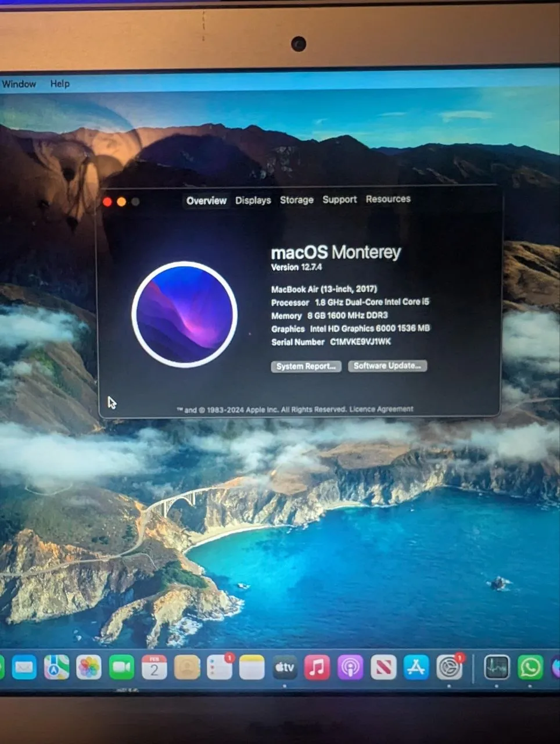Open the Mail app in the Dock
Image resolution: width=560 pixels, height=744 pixels.
pyautogui.click(x=24, y=668)
